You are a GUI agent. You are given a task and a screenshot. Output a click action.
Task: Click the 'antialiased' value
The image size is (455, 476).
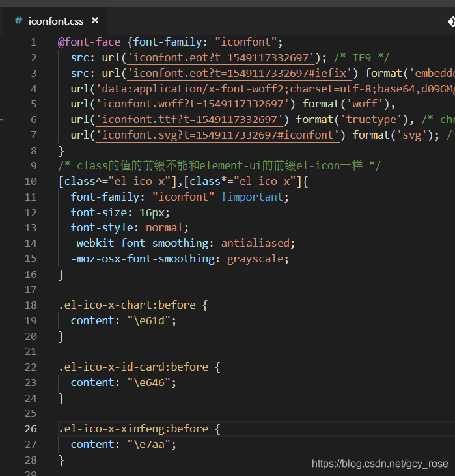point(255,243)
